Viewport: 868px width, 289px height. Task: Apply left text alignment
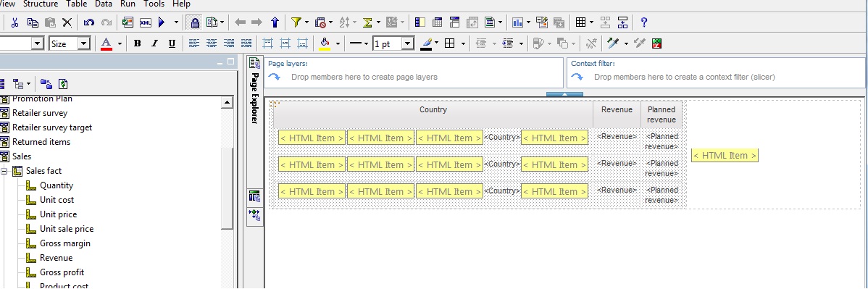(x=193, y=43)
